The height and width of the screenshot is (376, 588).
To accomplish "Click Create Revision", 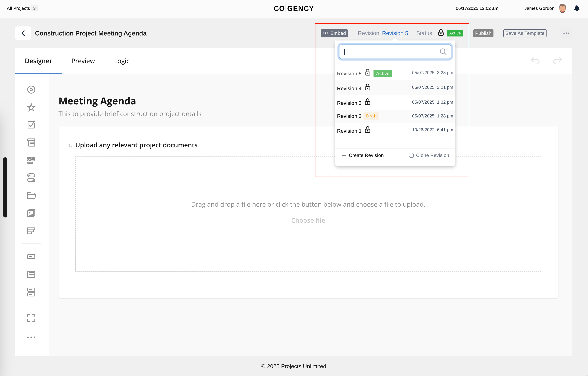I will [363, 155].
